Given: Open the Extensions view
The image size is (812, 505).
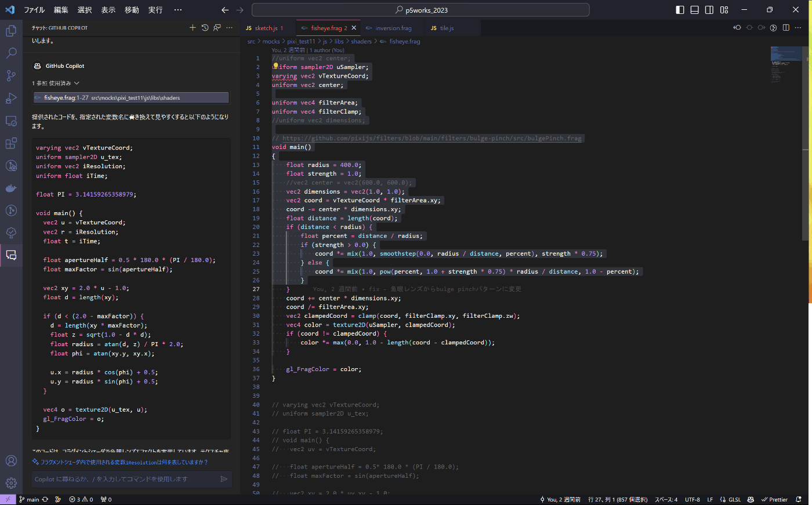Looking at the screenshot, I should point(11,143).
